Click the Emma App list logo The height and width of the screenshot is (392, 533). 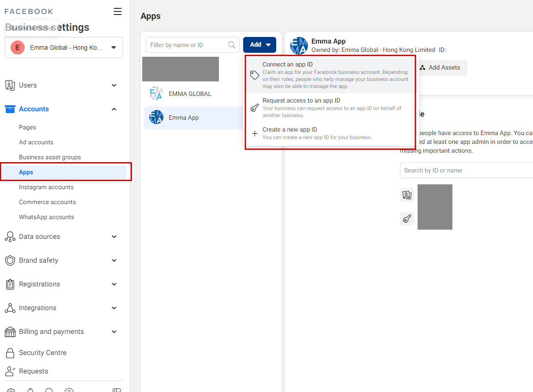coord(156,117)
